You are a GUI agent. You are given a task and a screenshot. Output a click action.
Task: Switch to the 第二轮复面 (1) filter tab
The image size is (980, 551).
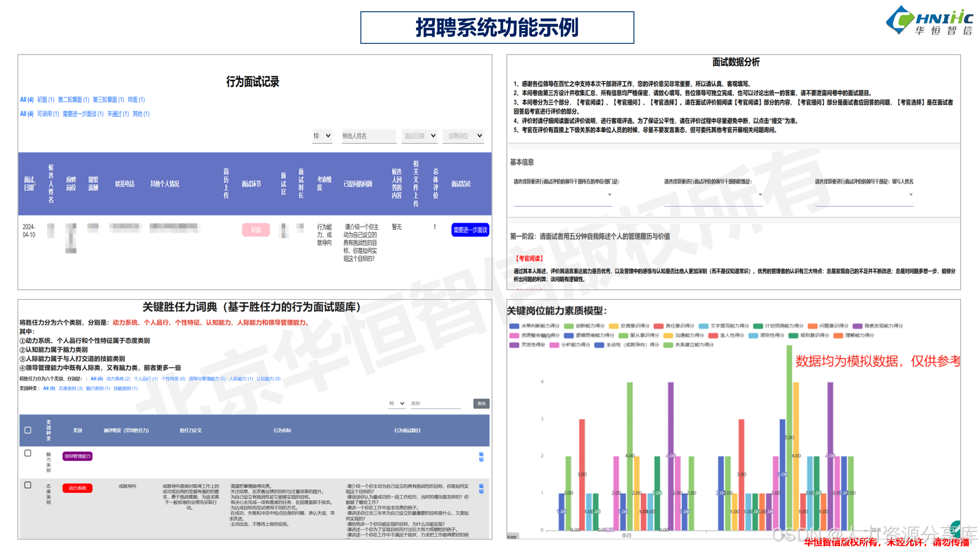(x=73, y=99)
